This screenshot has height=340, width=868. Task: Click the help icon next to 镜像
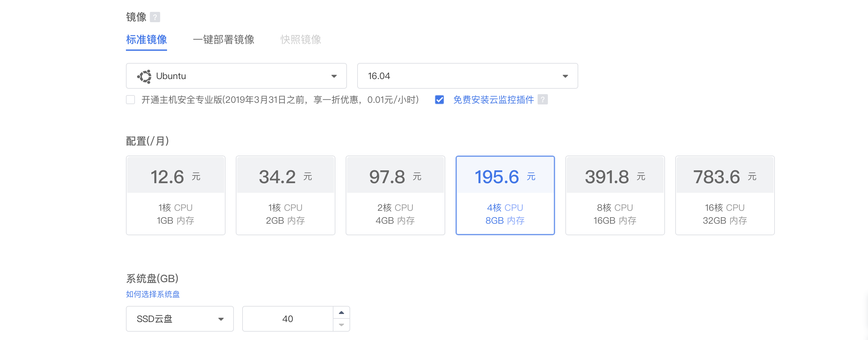coord(155,17)
